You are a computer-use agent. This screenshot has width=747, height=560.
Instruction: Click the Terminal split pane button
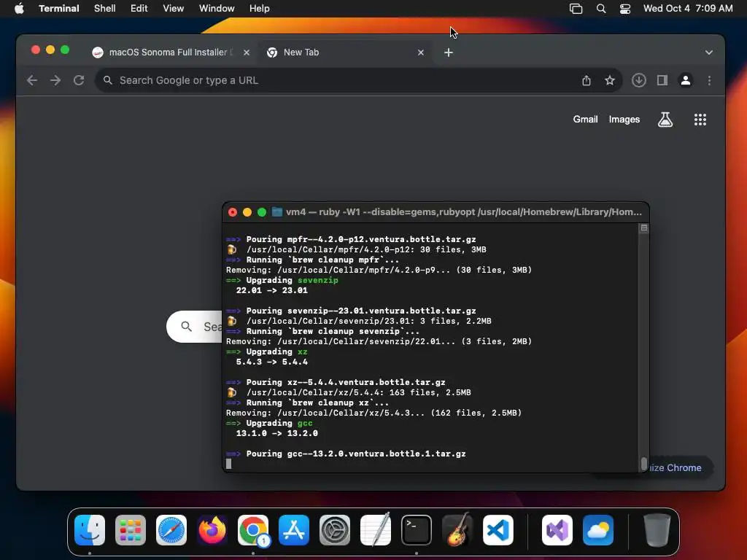click(644, 228)
